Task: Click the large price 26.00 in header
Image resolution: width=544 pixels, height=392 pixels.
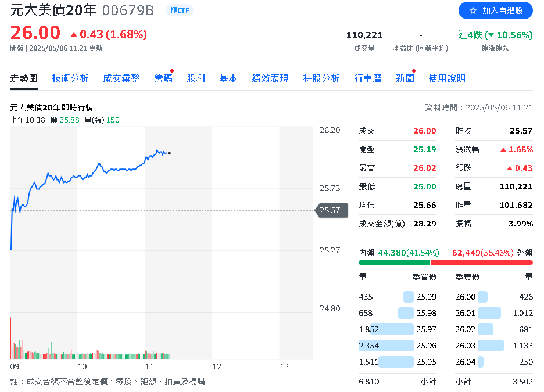Action: pyautogui.click(x=35, y=33)
